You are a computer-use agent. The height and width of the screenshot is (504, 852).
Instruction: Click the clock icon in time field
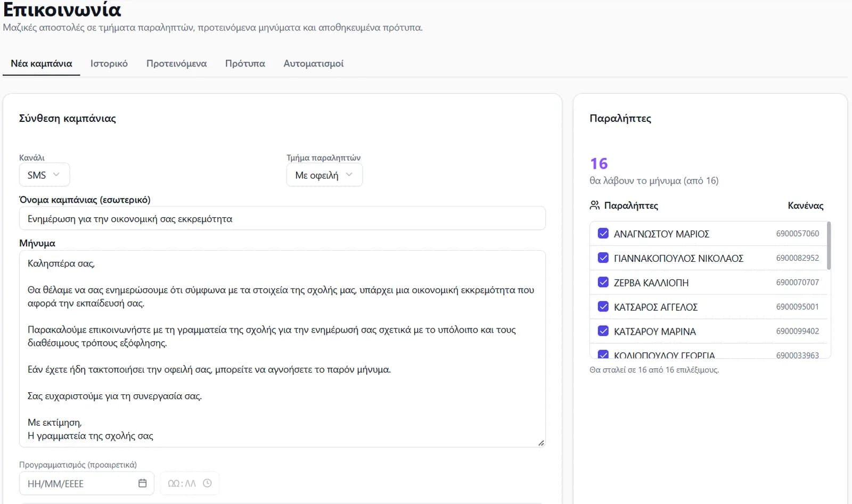[208, 483]
